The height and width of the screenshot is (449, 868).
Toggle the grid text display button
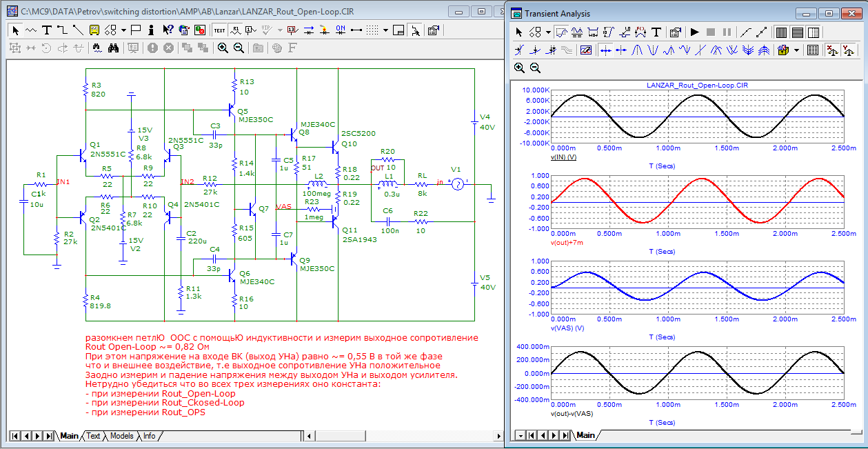click(219, 30)
